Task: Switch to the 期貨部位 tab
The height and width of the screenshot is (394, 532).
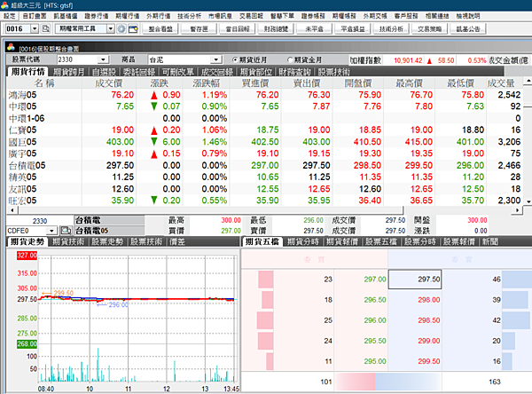Action: [256, 72]
